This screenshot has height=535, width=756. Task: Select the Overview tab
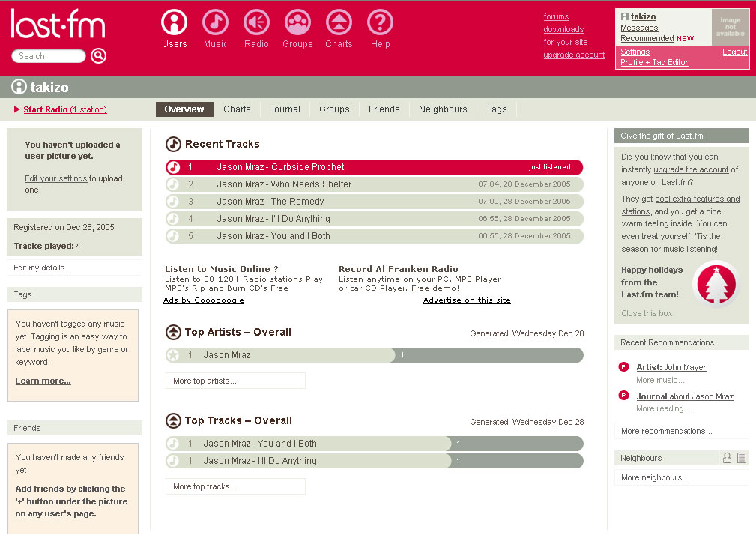(184, 109)
